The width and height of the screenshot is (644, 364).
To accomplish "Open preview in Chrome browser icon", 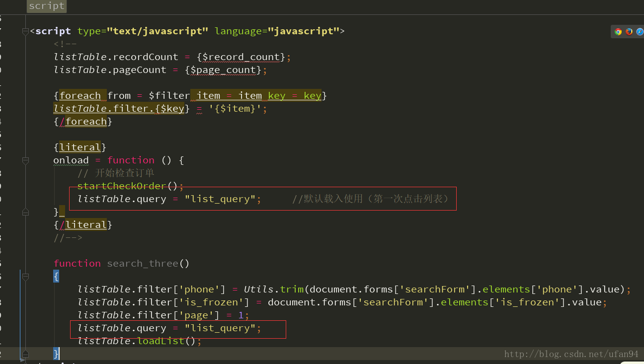I will (618, 32).
